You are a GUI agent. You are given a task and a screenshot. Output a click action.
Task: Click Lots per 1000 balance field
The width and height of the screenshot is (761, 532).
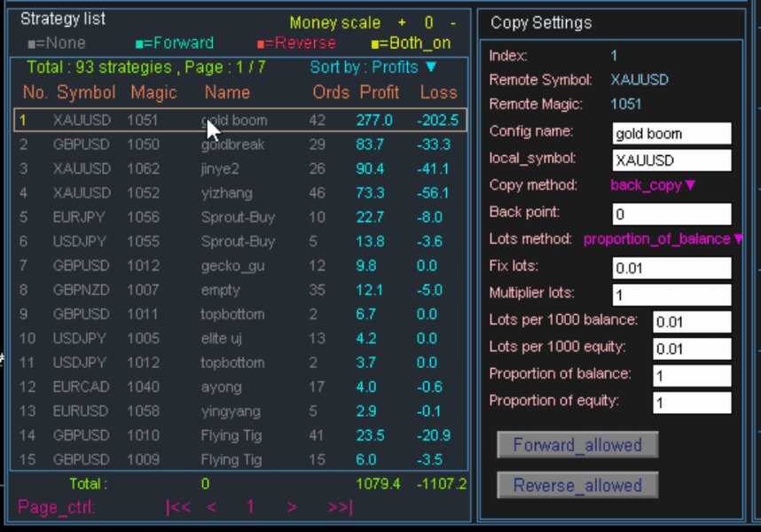[692, 322]
